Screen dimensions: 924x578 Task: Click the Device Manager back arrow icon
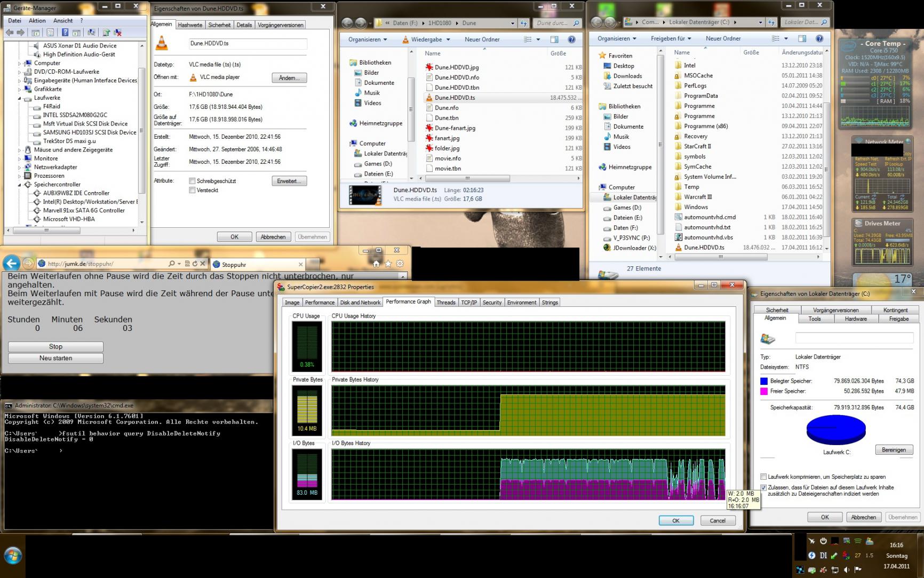[10, 33]
